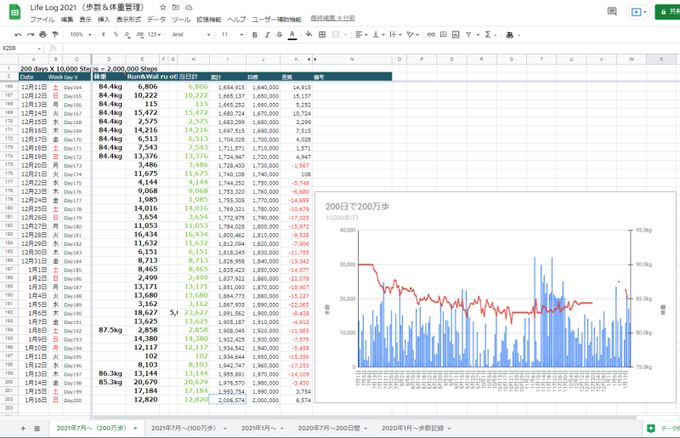The height and width of the screenshot is (438, 680).
Task: Open the explore icon at bottom right
Action: pos(651,428)
